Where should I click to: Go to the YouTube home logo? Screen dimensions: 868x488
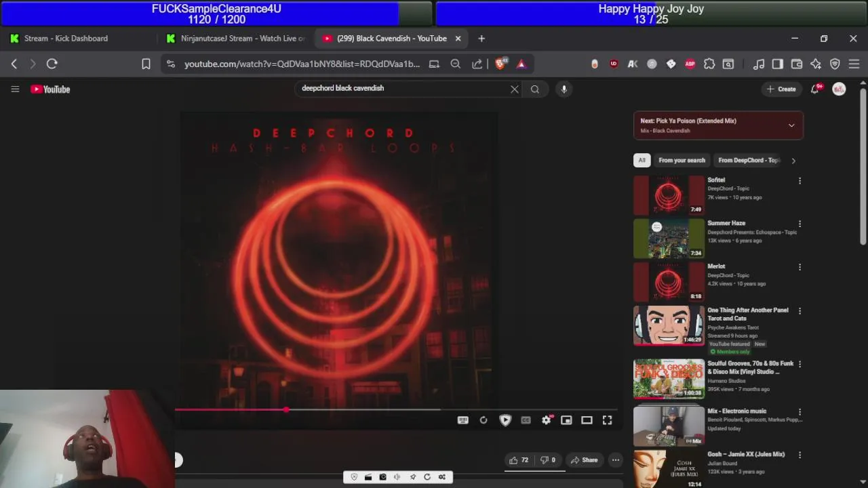(50, 89)
